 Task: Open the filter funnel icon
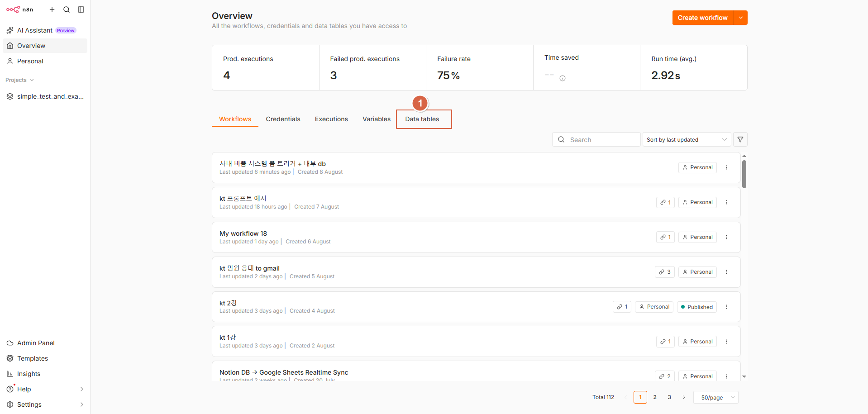[x=740, y=139]
